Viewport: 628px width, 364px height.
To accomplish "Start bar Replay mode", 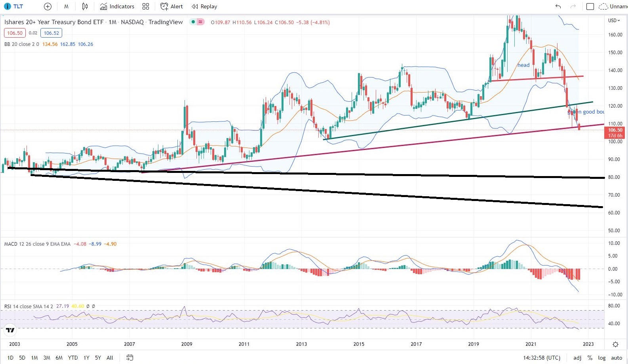I will [204, 6].
